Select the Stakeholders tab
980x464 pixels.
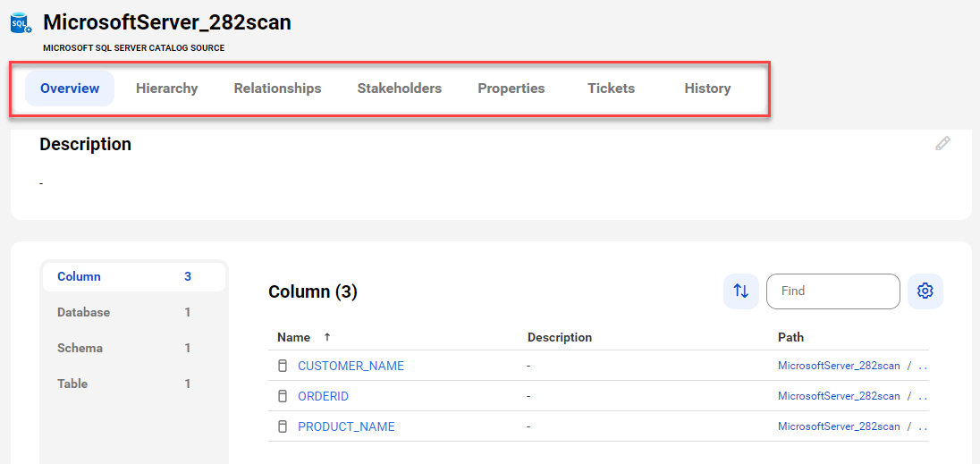pos(400,89)
